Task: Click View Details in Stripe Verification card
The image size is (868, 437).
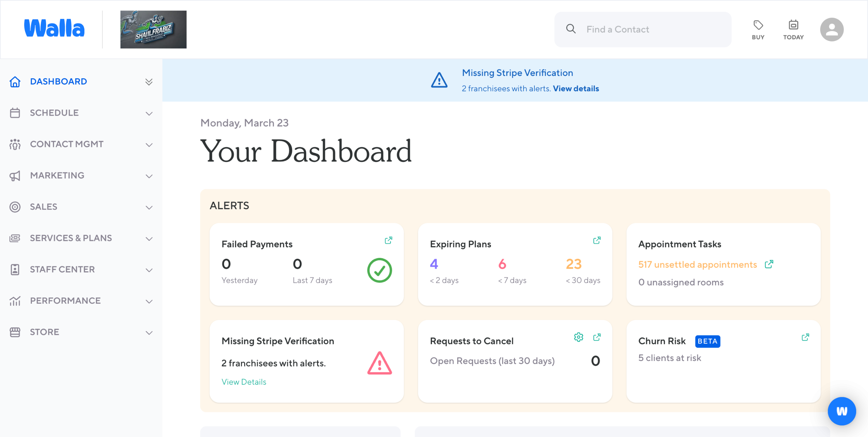Action: (244, 382)
